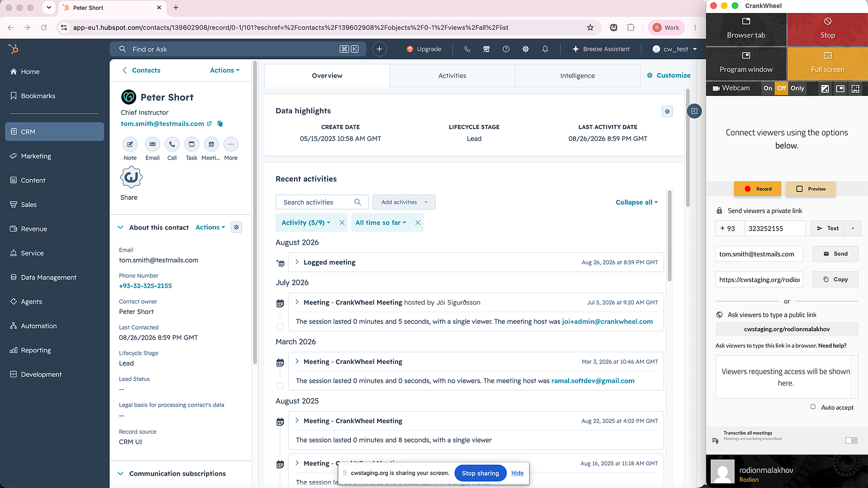
Task: Click the CrankWheel picture-in-picture webcam icon
Action: (x=840, y=88)
